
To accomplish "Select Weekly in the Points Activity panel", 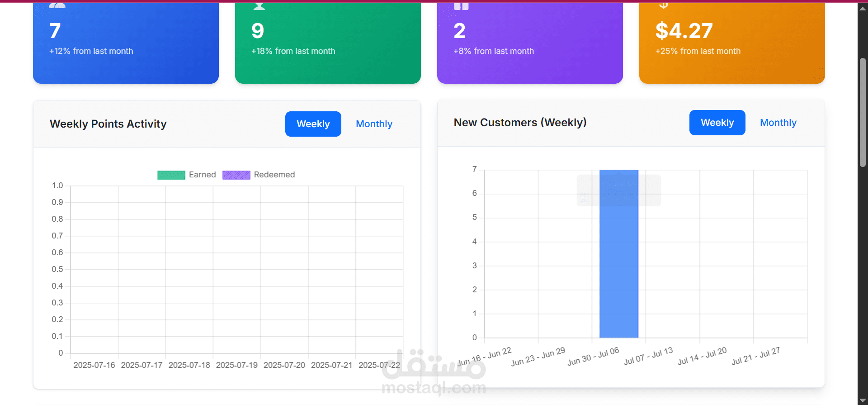I will [313, 124].
